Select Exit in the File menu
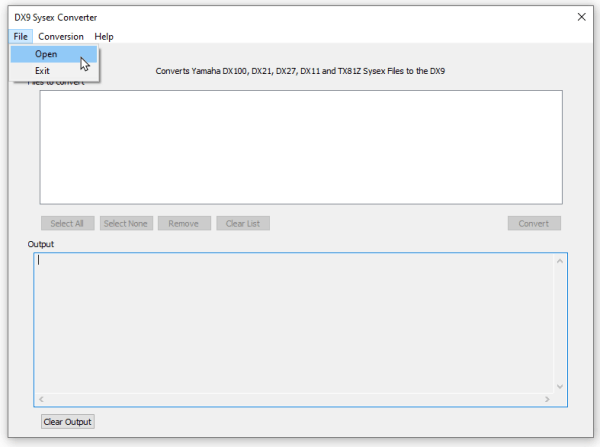Image resolution: width=600 pixels, height=447 pixels. click(x=43, y=71)
